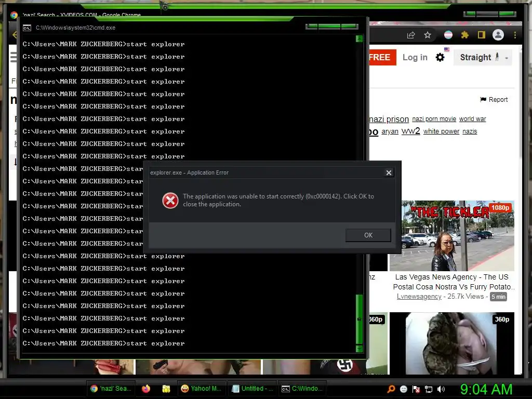Open 'The Tickler' parking lot video thumbnail
532x399 pixels.
click(451, 236)
